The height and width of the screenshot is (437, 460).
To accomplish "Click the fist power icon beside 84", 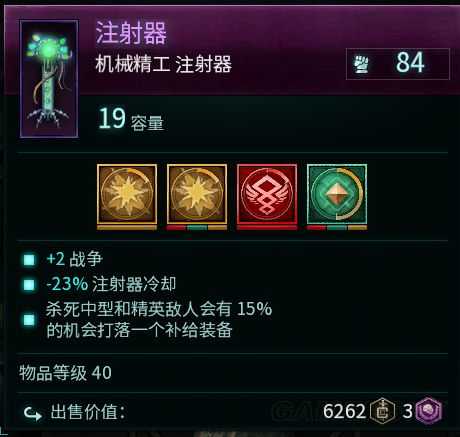I will point(362,64).
